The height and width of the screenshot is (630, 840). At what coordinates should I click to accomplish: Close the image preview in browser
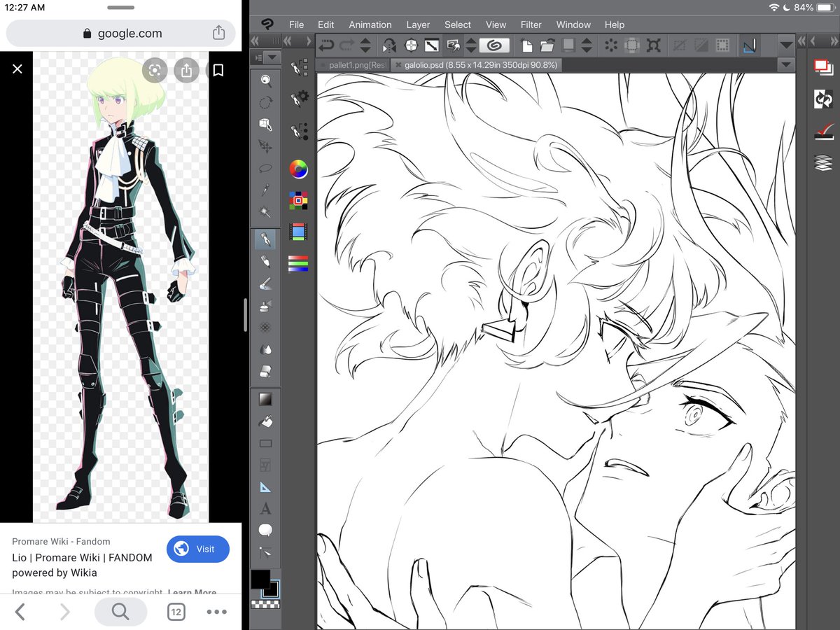(17, 69)
